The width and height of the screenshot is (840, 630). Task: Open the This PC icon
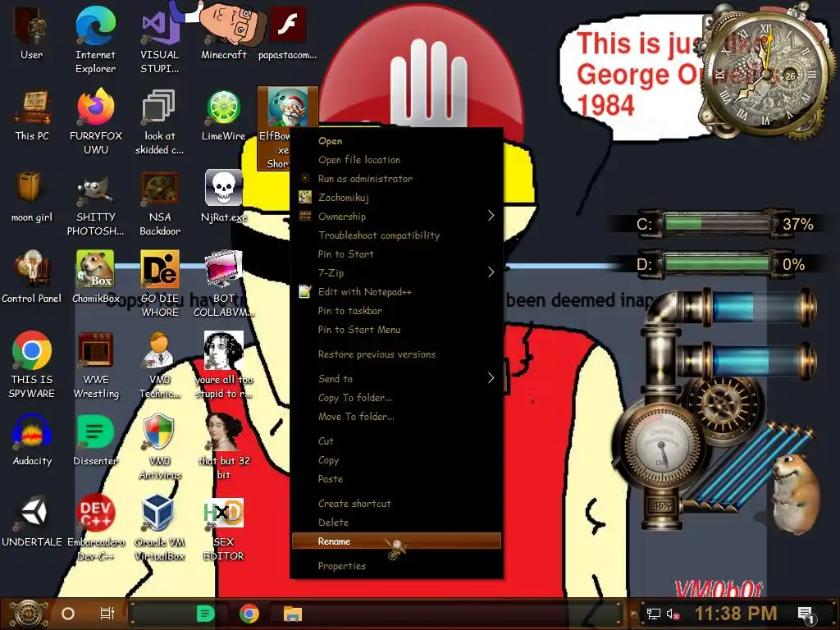[x=32, y=115]
